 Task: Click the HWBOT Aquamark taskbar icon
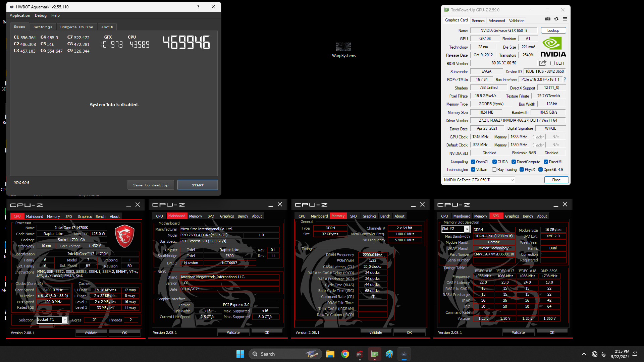(404, 354)
